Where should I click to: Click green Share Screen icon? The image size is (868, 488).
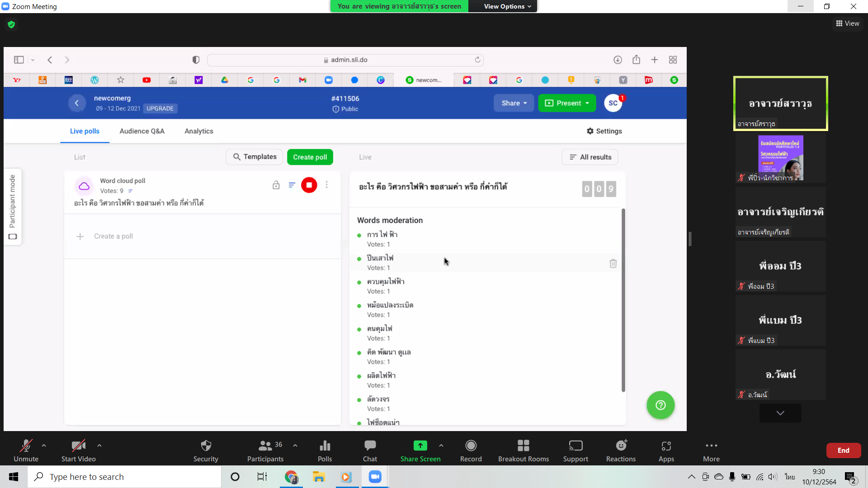coord(420,446)
